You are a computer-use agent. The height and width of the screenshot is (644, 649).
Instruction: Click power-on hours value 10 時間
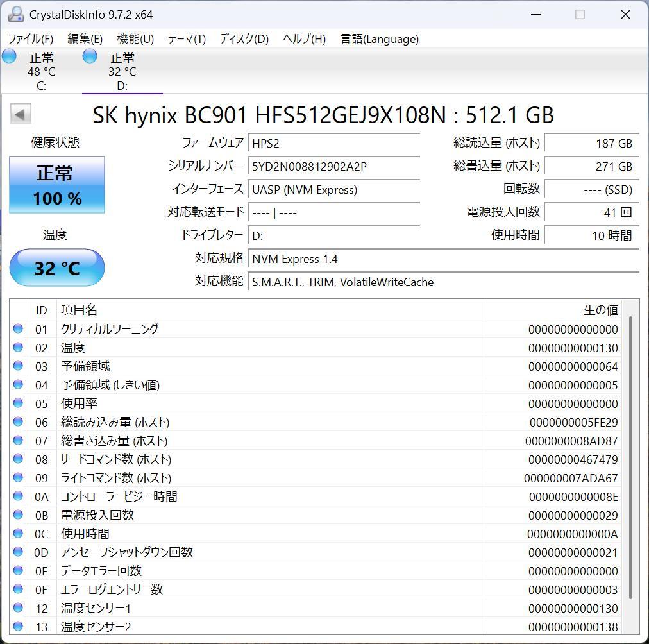[592, 236]
